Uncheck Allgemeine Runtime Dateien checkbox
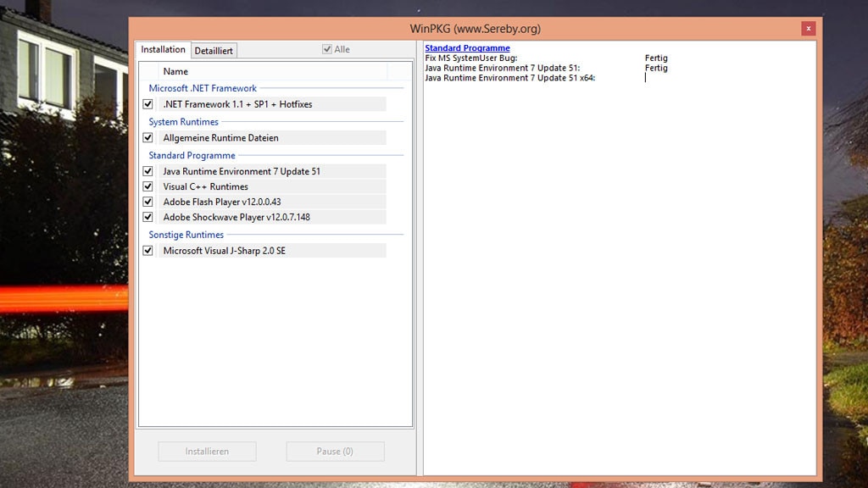Viewport: 868px width, 488px height. tap(147, 138)
